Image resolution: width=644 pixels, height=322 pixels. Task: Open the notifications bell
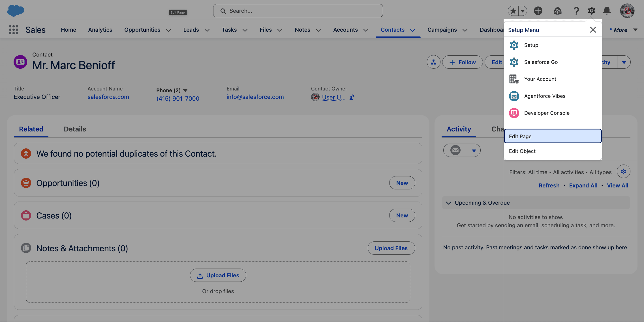[606, 11]
